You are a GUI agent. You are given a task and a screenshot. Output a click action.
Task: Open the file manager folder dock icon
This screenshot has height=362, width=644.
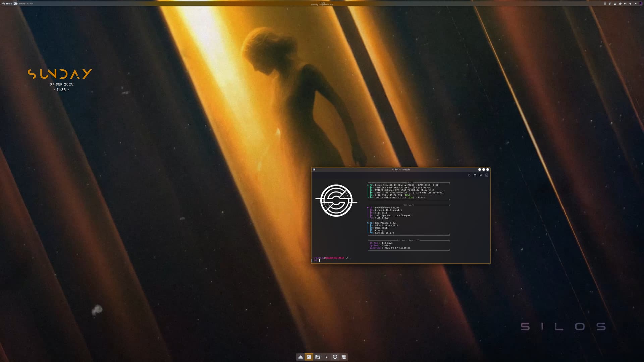318,357
